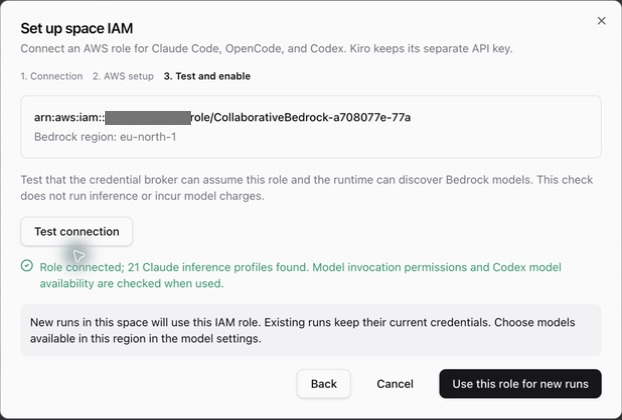622x420 pixels.
Task: Click the Connect an AWS role description
Action: [266, 49]
